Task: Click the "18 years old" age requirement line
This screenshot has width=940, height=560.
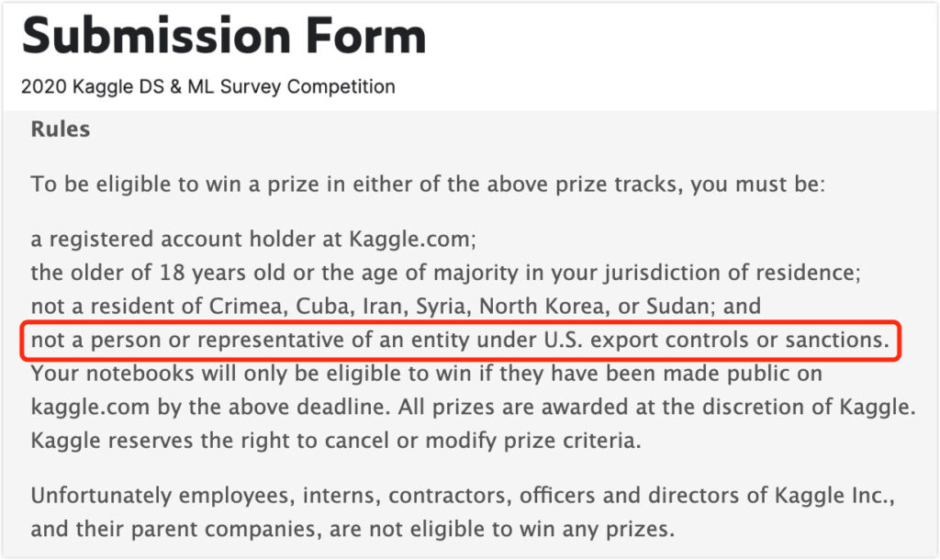Action: 444,273
